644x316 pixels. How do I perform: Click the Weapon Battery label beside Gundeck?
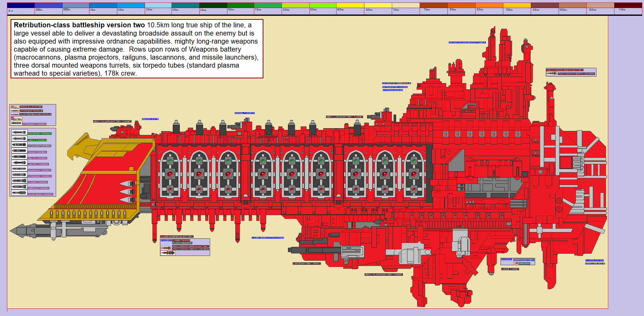[524, 260]
